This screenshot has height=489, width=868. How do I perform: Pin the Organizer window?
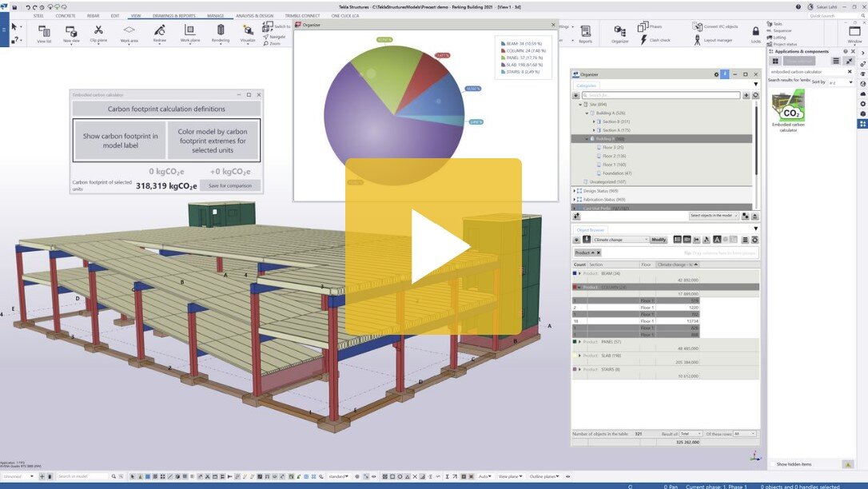coord(725,74)
